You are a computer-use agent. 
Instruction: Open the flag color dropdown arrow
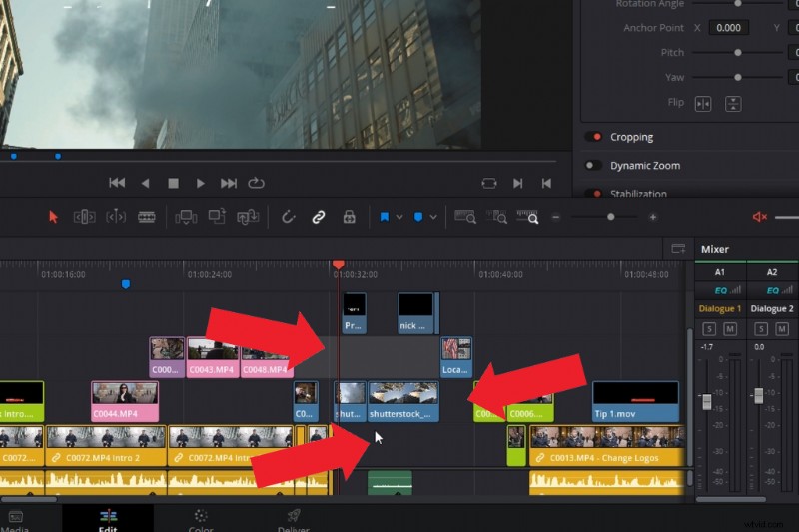(399, 217)
